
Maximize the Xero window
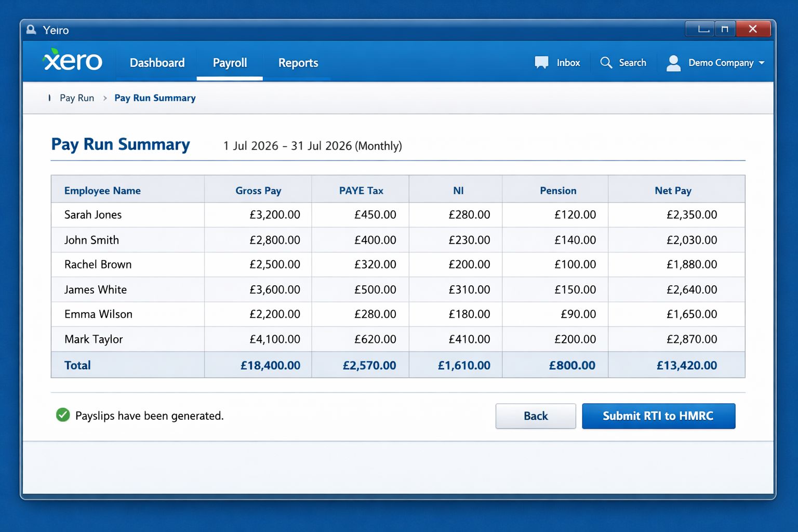tap(725, 29)
